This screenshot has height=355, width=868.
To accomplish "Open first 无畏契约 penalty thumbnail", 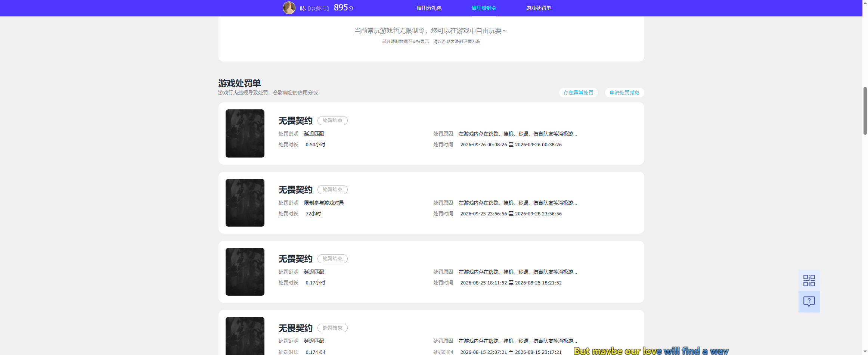I will tap(245, 133).
